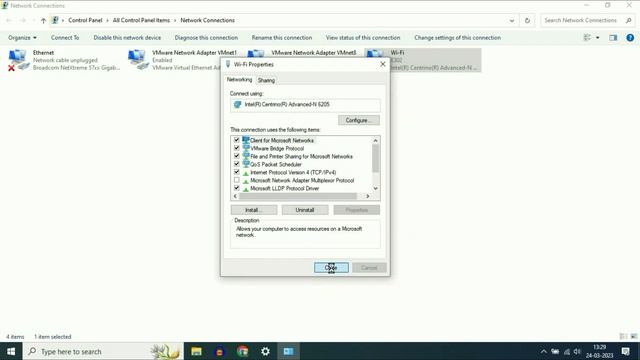Open the view options dropdown arrow
The width and height of the screenshot is (640, 360).
598,38
